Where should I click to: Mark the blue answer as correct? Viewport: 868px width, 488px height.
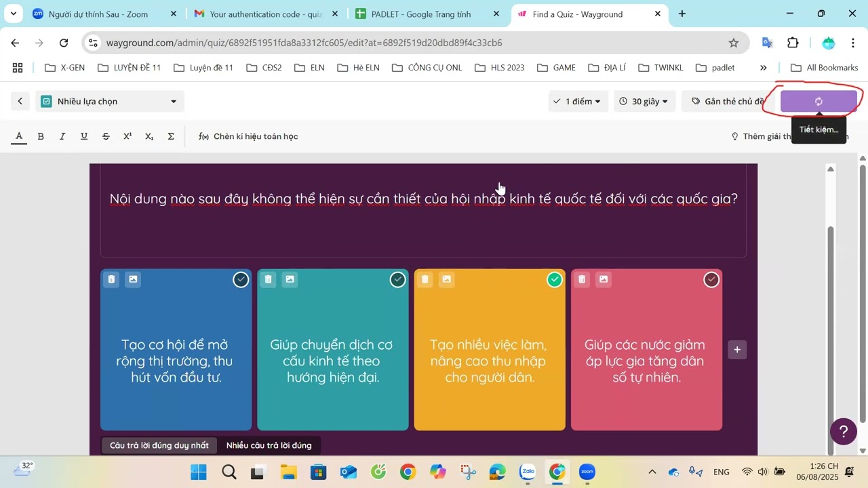click(241, 279)
